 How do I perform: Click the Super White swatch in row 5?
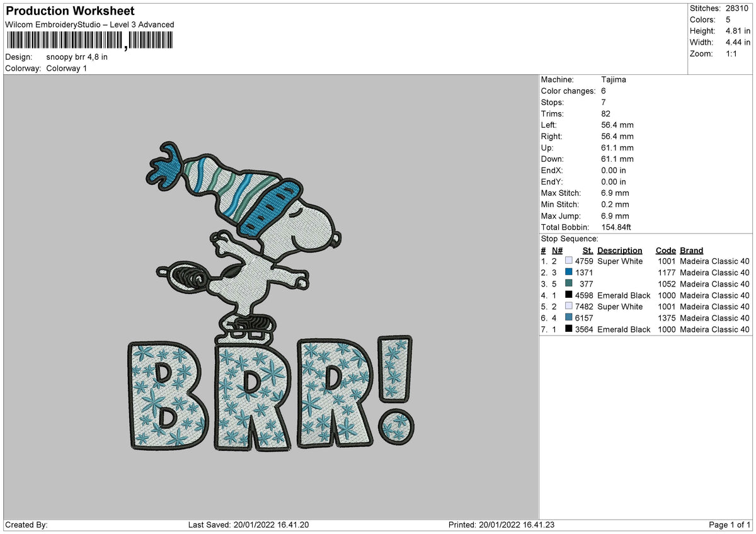(x=570, y=307)
